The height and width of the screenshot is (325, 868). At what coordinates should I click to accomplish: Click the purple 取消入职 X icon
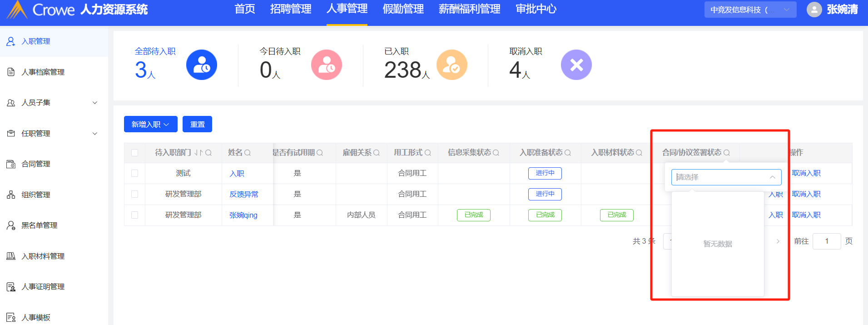(x=576, y=65)
